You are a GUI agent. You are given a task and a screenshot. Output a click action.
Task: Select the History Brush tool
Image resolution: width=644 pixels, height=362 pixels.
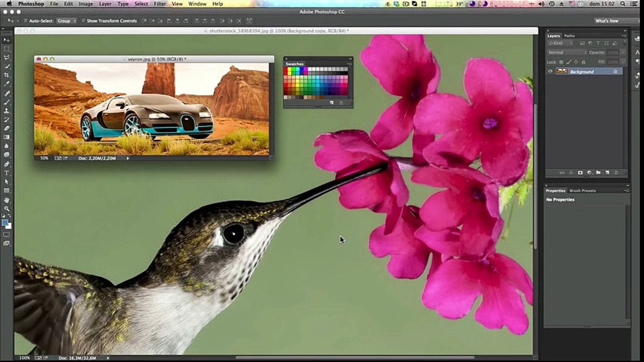click(x=7, y=120)
